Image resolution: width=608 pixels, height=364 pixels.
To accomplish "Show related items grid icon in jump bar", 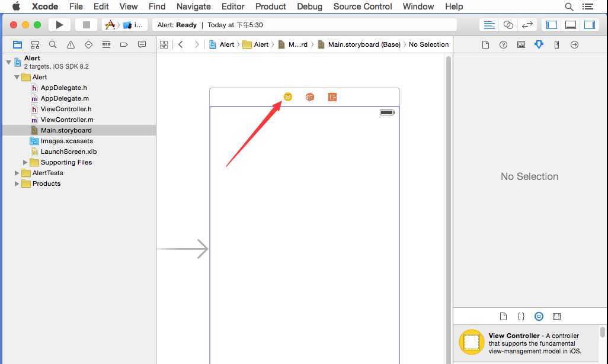I will coord(164,44).
